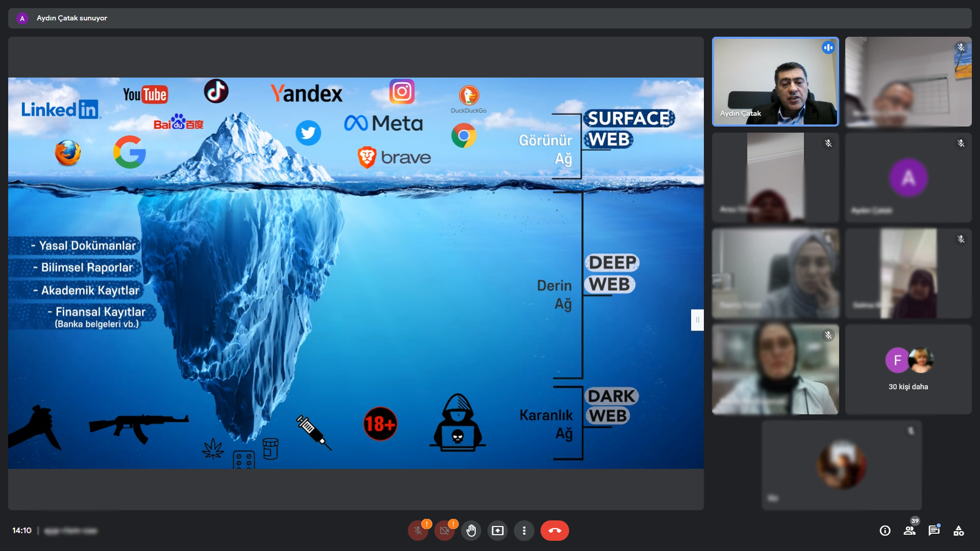Click the speaking indicator on Aydın Çatak tile
This screenshot has height=551, width=980.
828,47
